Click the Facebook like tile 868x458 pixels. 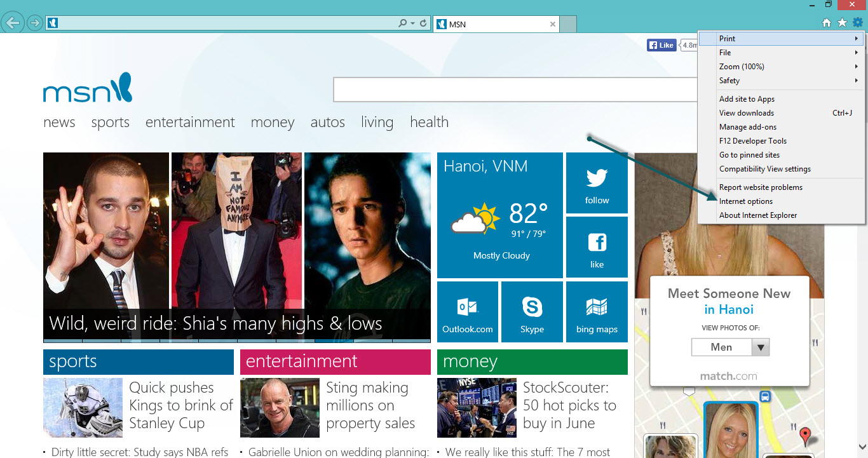pos(597,247)
